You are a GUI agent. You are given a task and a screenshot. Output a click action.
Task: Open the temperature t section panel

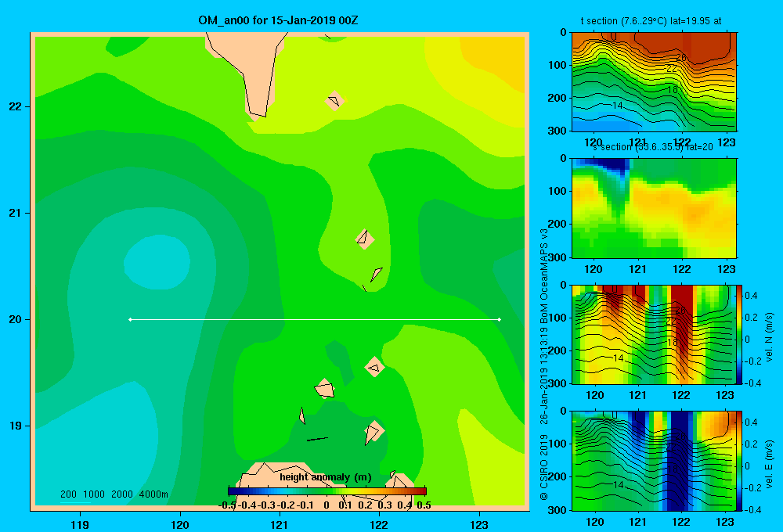[x=654, y=82]
